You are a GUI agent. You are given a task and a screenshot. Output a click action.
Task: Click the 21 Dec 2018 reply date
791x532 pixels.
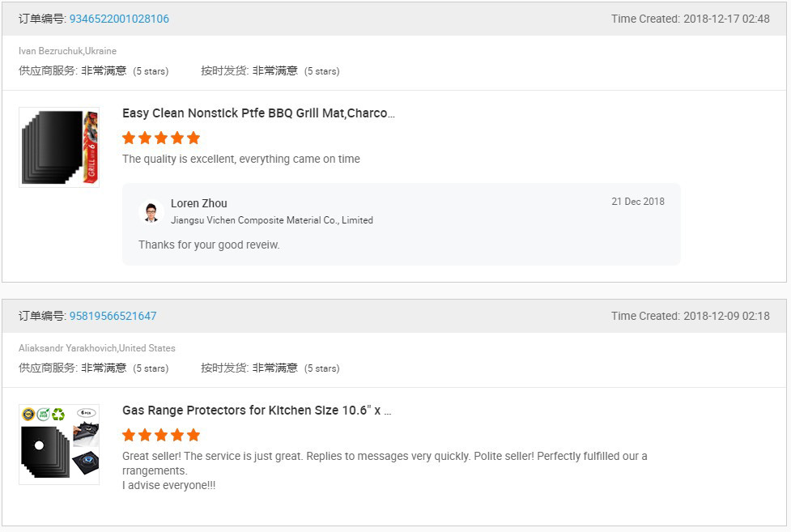click(x=637, y=202)
